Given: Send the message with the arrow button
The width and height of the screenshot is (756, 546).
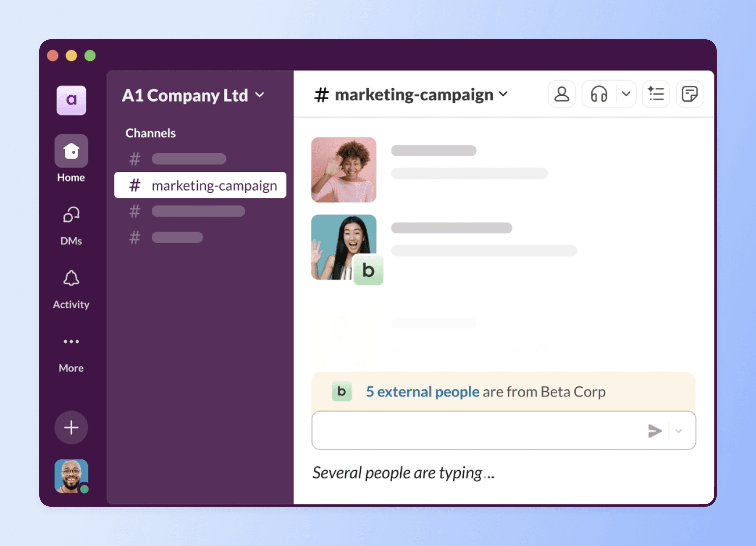Looking at the screenshot, I should [655, 431].
